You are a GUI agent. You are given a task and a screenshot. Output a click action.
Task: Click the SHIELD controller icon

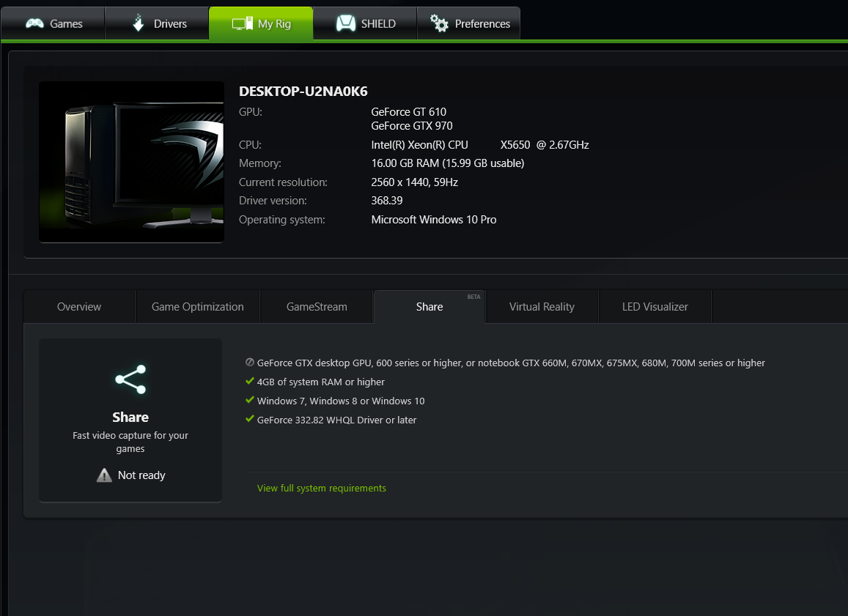pyautogui.click(x=346, y=23)
